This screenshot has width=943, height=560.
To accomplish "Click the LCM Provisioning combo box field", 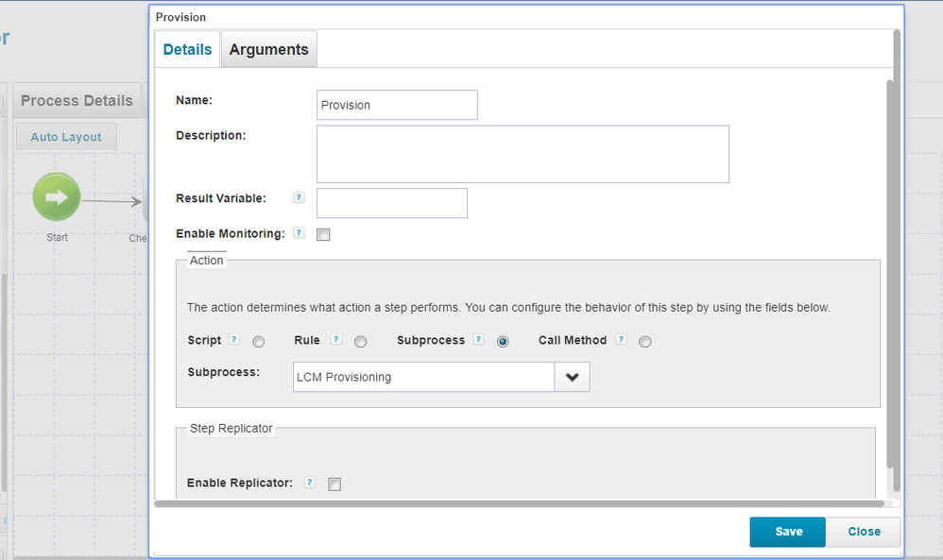I will (x=423, y=377).
